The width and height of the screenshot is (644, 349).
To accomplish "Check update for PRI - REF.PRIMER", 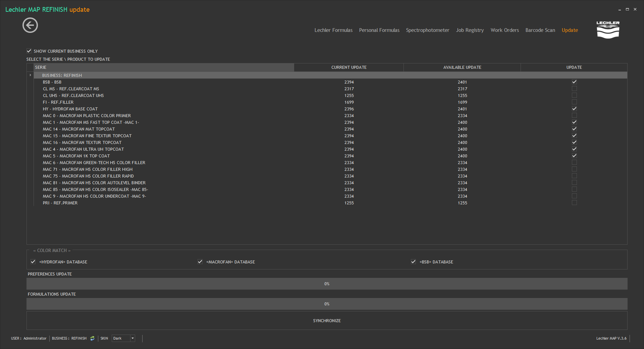I will pyautogui.click(x=574, y=203).
